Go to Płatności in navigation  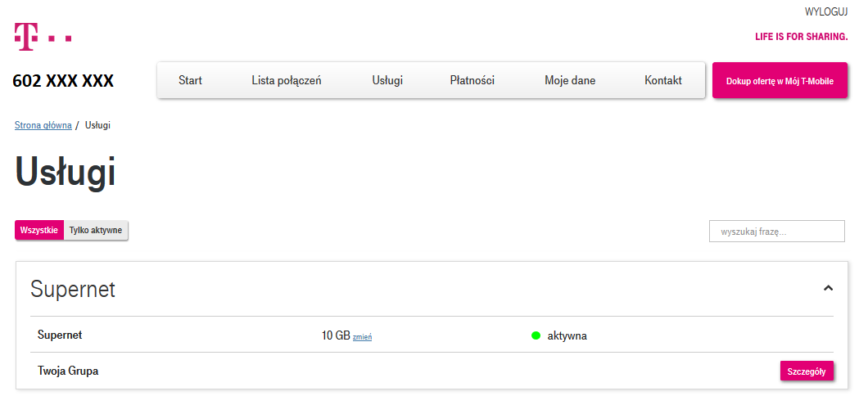[472, 81]
